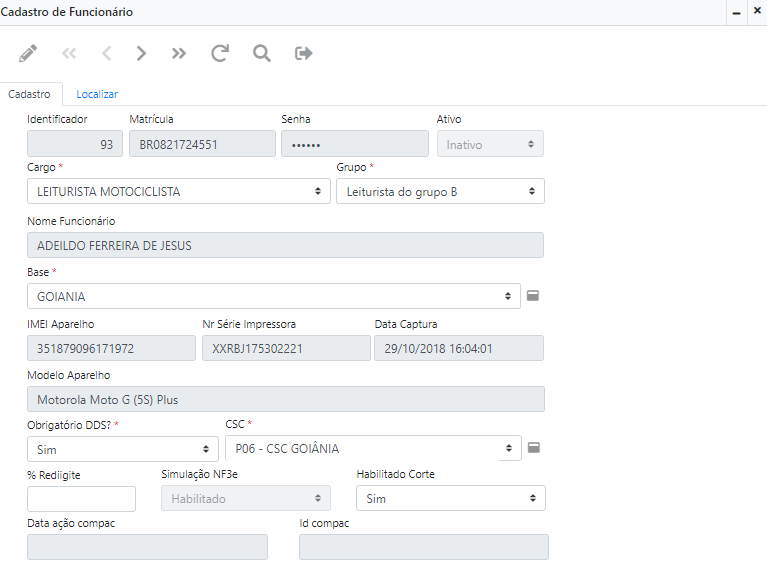Screen dimensions: 767x566
Task: Jump to last record with double-right arrows
Action: click(x=179, y=53)
